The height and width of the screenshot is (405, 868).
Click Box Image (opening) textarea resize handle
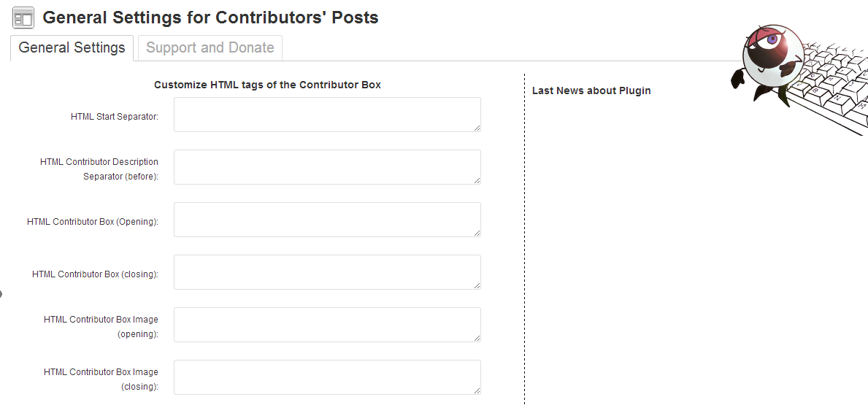coord(477,338)
